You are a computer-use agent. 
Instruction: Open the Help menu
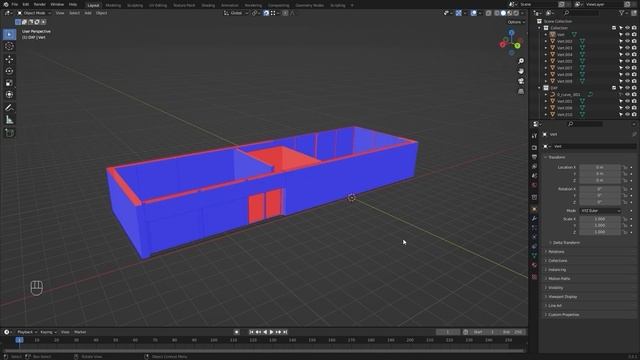(73, 4)
